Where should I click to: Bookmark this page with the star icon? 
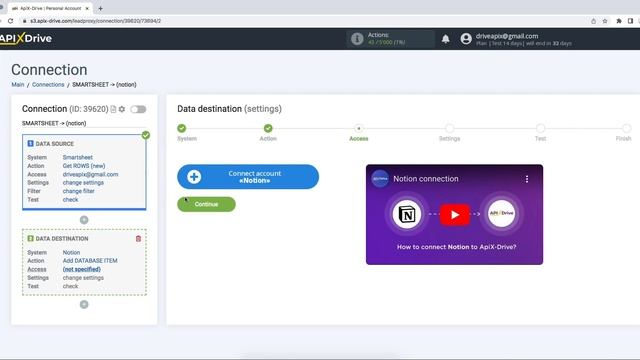point(605,21)
